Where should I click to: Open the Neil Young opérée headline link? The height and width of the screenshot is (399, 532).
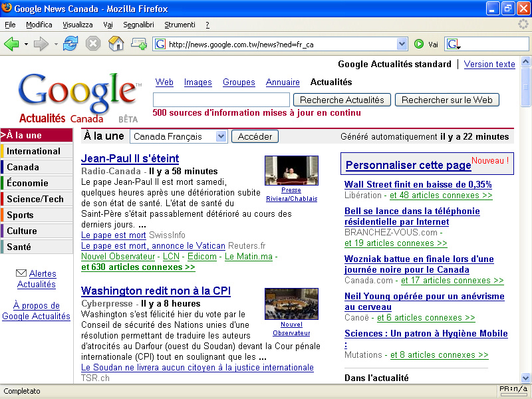tap(424, 301)
